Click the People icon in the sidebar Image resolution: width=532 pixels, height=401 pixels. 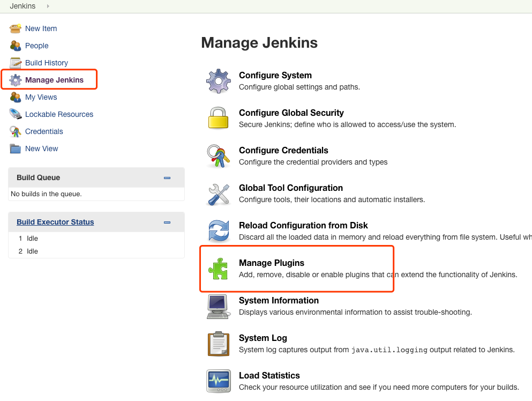(16, 46)
